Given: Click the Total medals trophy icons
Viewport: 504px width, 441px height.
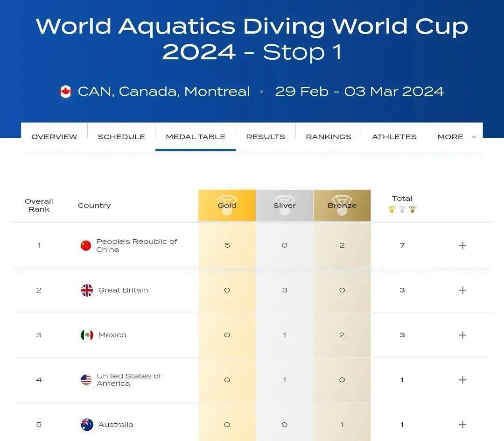Looking at the screenshot, I should pyautogui.click(x=402, y=209).
